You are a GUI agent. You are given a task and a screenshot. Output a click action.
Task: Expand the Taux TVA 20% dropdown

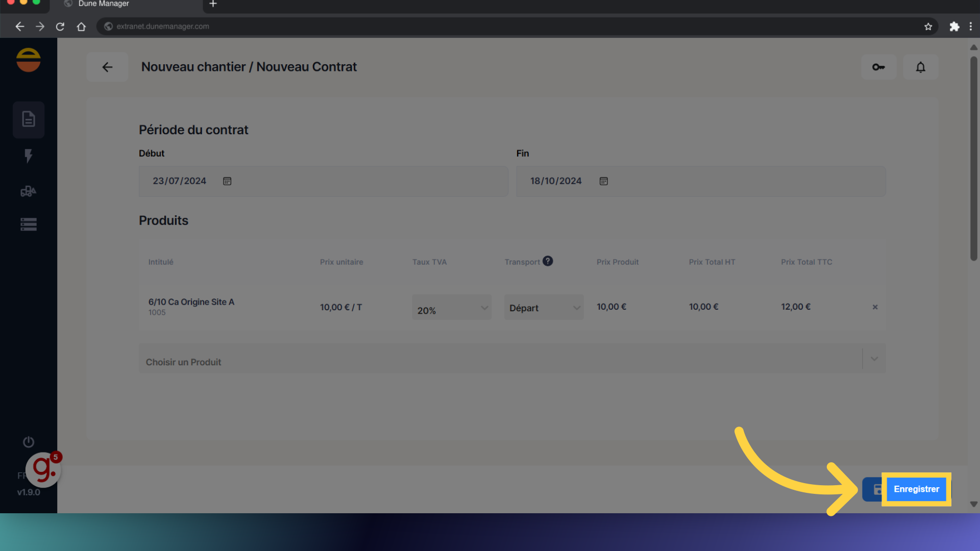pos(451,308)
